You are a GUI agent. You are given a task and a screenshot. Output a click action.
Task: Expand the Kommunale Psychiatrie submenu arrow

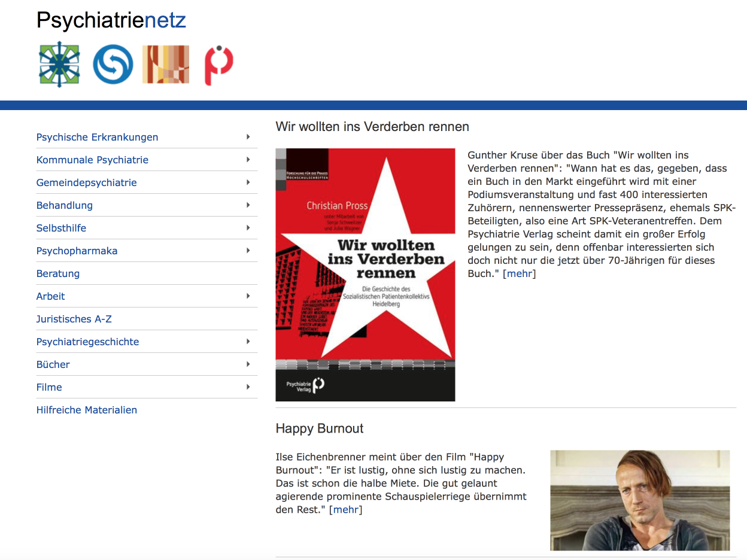point(248,160)
